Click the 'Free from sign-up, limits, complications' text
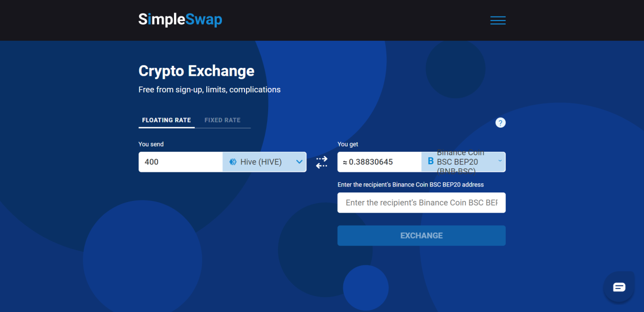 tap(209, 89)
